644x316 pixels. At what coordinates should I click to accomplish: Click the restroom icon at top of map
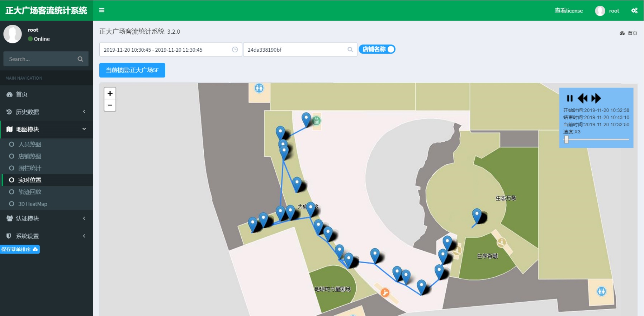point(259,88)
